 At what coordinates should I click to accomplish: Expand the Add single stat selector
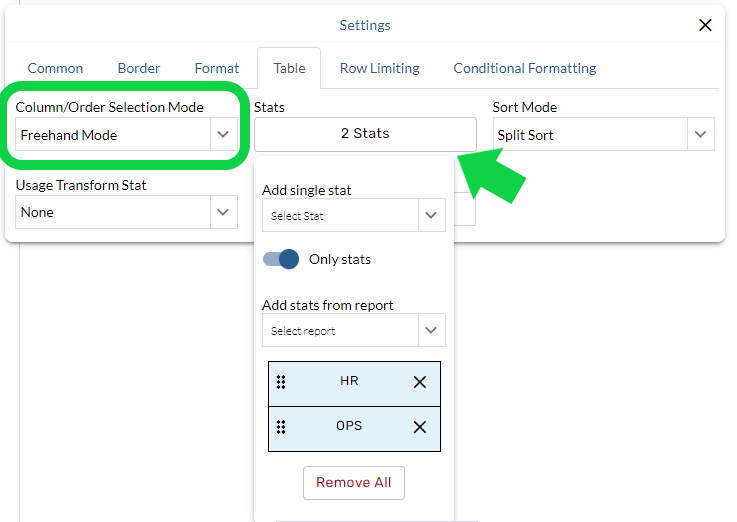click(x=431, y=215)
